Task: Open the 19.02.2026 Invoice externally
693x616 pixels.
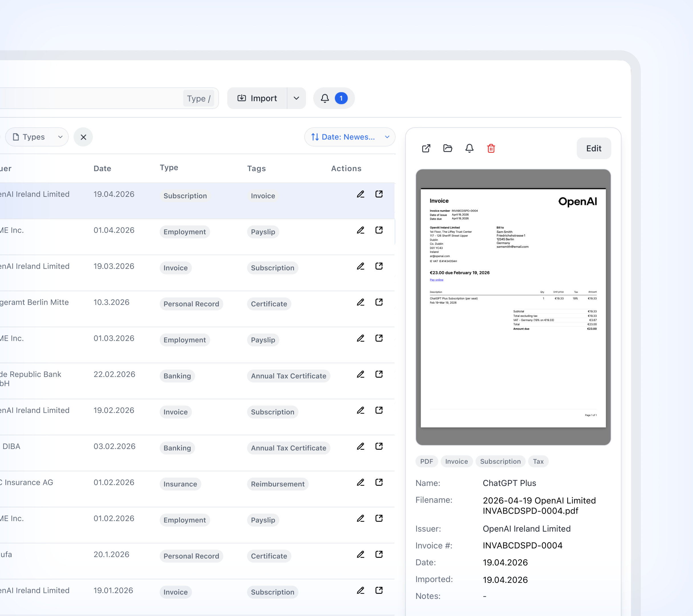Action: 379,410
